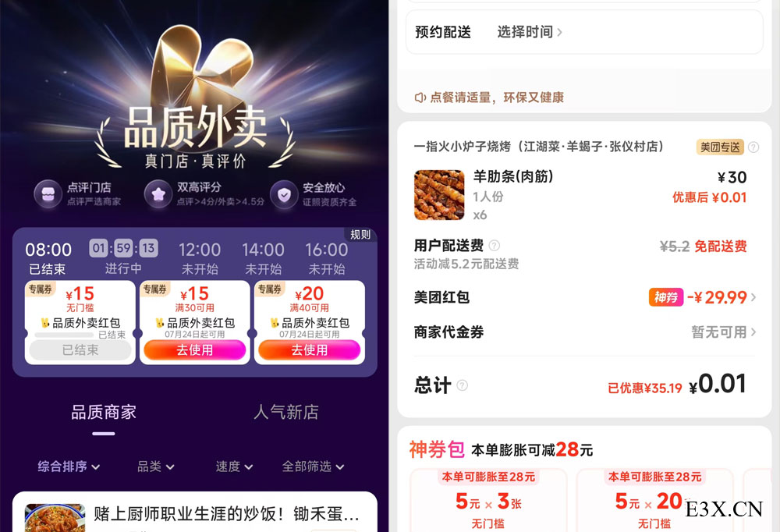Open the 规则 rules link

pos(360,234)
